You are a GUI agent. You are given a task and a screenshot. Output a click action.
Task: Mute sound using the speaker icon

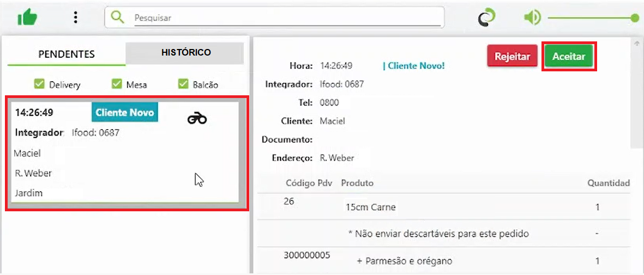coord(533,17)
